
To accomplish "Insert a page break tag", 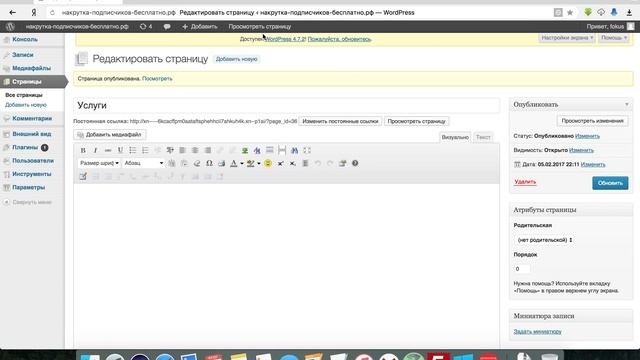I will tap(282, 150).
